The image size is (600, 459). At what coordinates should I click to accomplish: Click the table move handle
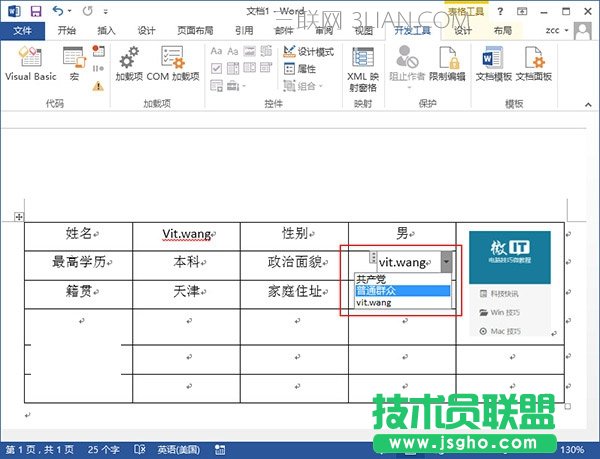pyautogui.click(x=19, y=217)
